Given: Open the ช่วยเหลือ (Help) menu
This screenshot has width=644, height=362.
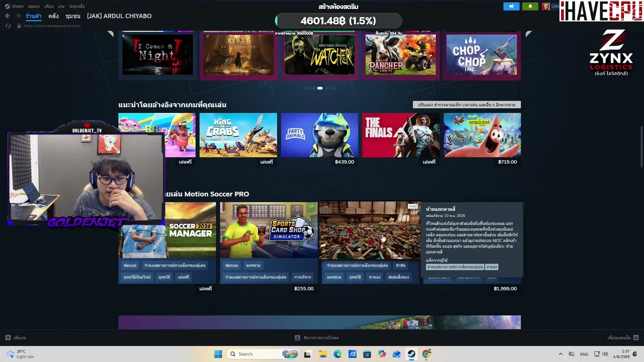Looking at the screenshot, I should [x=76, y=6].
